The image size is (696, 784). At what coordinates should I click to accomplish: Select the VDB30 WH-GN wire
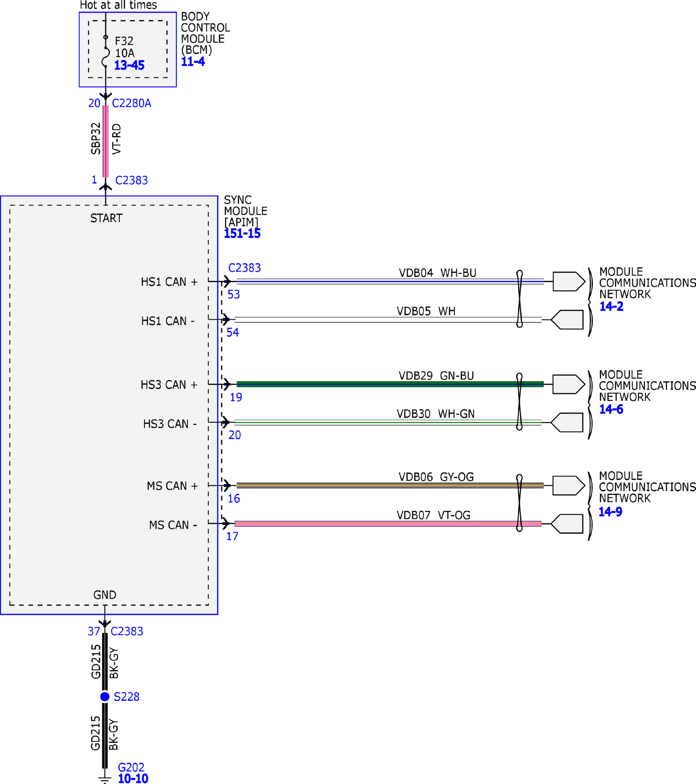pos(388,422)
